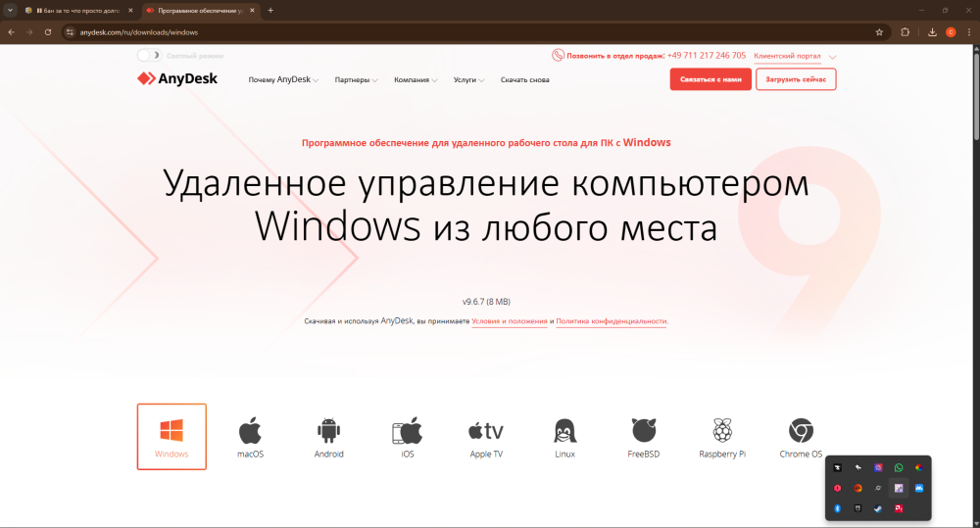Click the rainbow colored hexagon tray icon

919,467
